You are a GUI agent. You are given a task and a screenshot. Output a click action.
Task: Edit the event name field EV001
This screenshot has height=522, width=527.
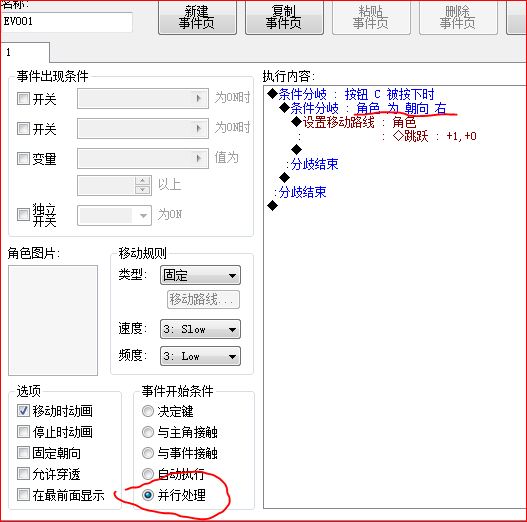pos(67,22)
